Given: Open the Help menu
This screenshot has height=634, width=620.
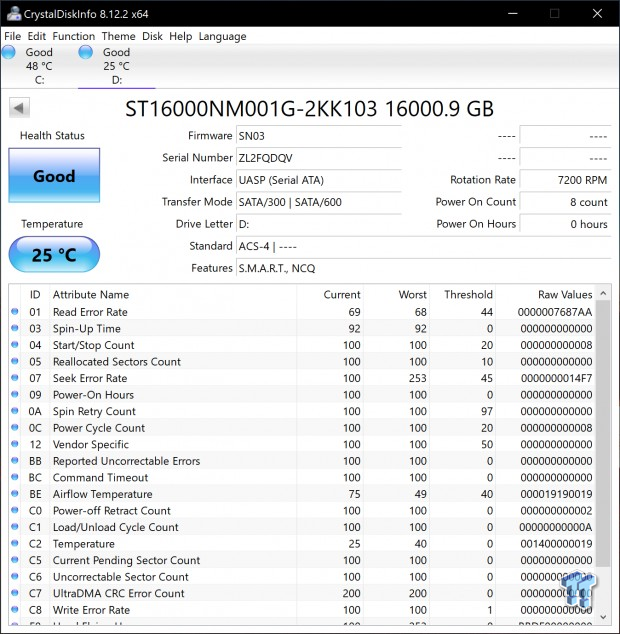Looking at the screenshot, I should (x=180, y=36).
